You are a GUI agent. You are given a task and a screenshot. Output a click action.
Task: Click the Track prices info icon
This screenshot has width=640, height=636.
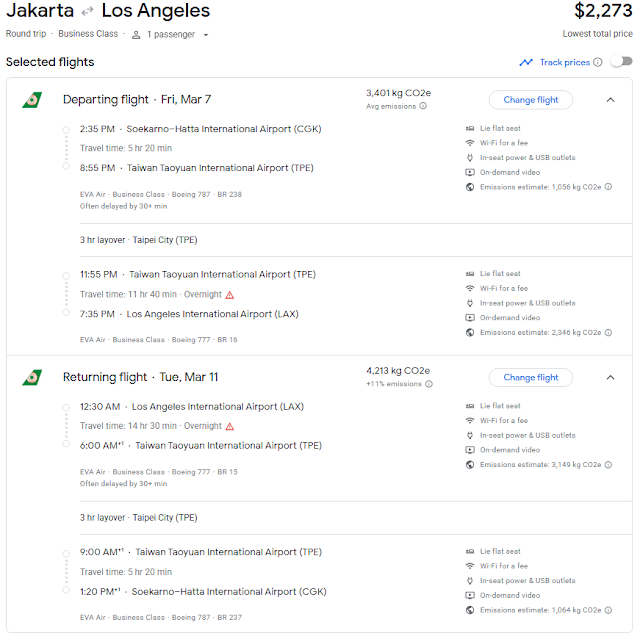pos(598,62)
